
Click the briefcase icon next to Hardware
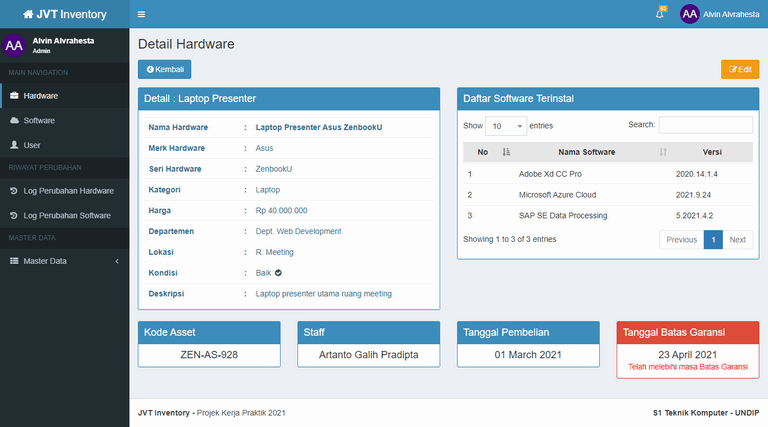(14, 95)
